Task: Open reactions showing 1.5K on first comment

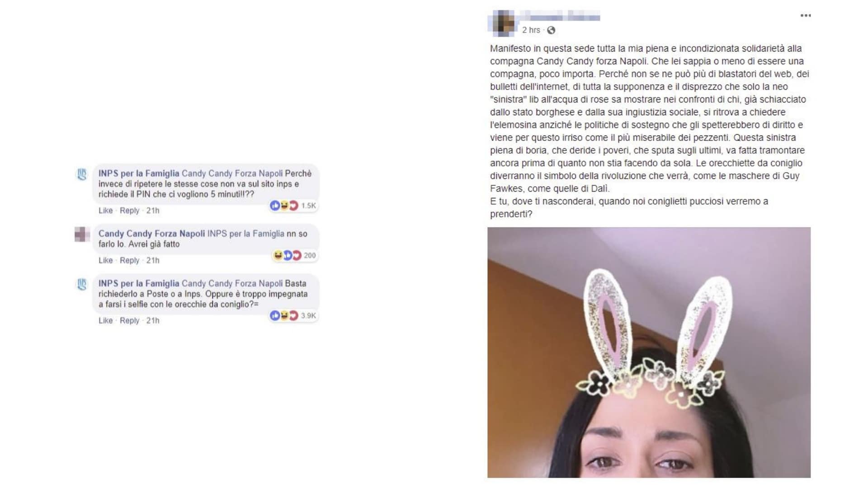Action: pos(293,206)
